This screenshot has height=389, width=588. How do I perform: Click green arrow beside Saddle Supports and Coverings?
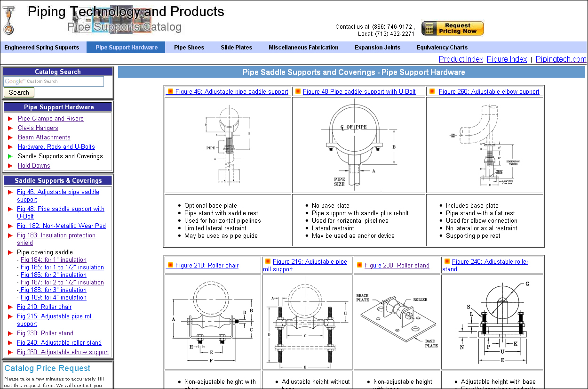click(10, 156)
